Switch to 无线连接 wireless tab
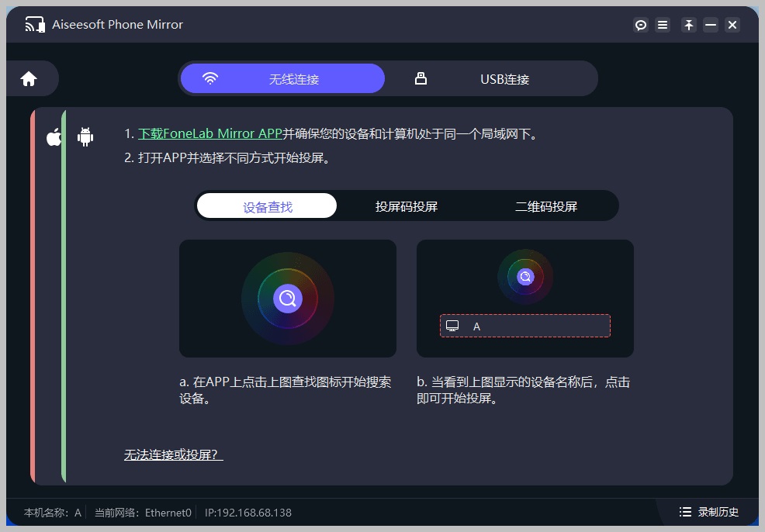Image resolution: width=765 pixels, height=532 pixels. pyautogui.click(x=282, y=78)
